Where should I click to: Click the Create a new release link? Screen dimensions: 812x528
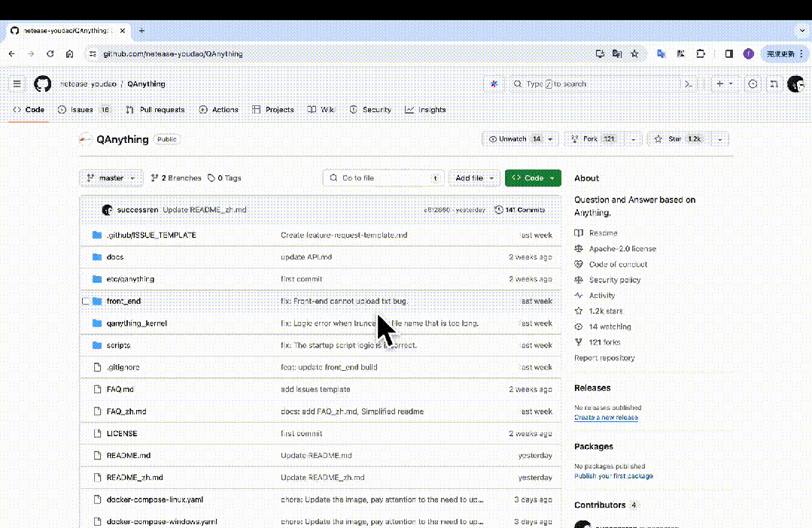(606, 417)
